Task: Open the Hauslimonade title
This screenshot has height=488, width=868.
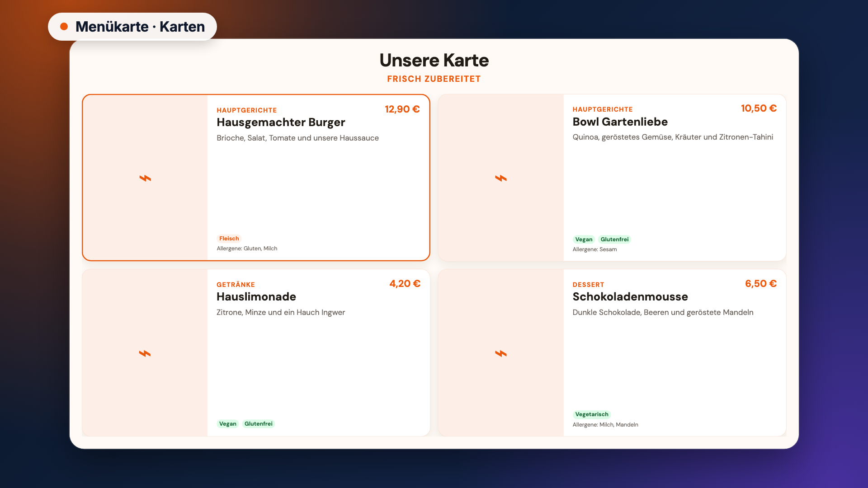Action: [256, 297]
